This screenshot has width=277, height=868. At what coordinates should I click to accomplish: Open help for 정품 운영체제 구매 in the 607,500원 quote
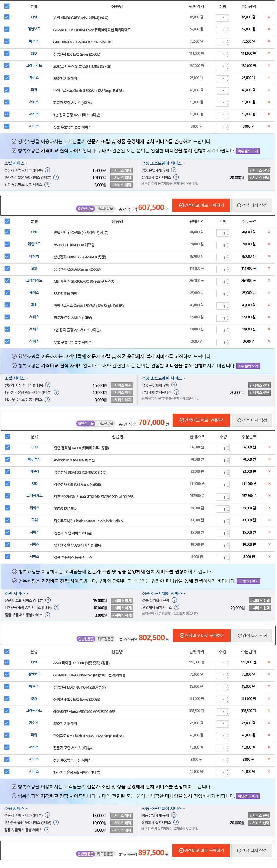coord(174,170)
